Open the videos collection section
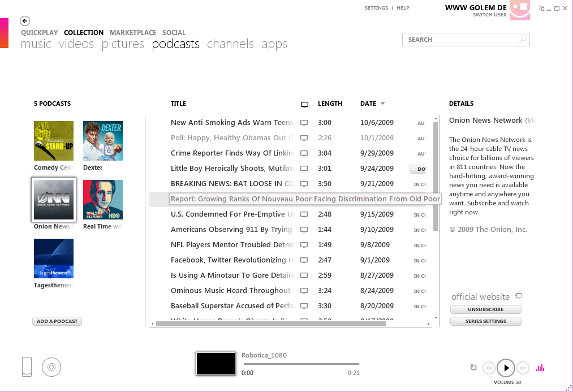The image size is (573, 392). click(76, 44)
